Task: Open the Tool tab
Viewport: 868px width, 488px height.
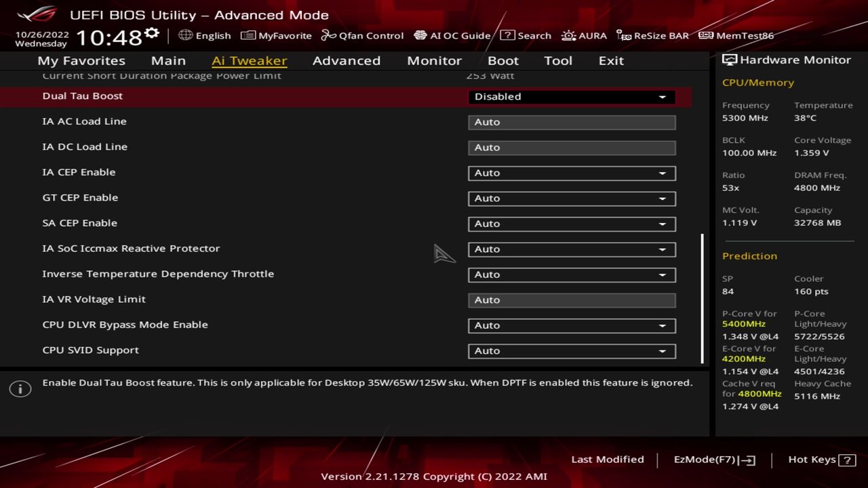Action: pyautogui.click(x=558, y=60)
